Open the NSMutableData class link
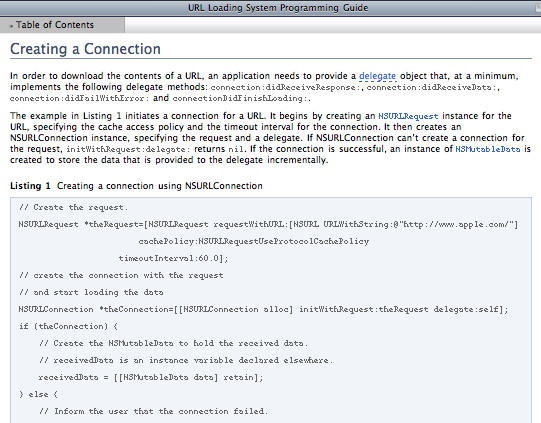This screenshot has width=541, height=423. pos(488,149)
